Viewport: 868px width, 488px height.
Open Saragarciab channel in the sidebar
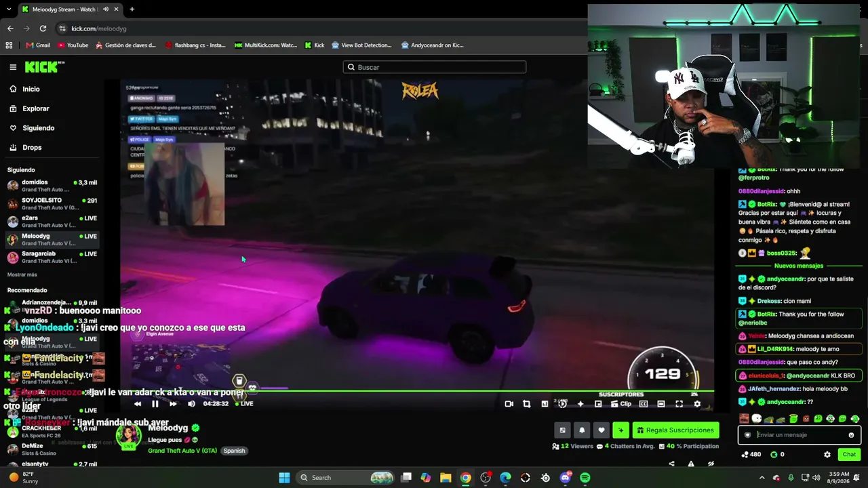52,258
